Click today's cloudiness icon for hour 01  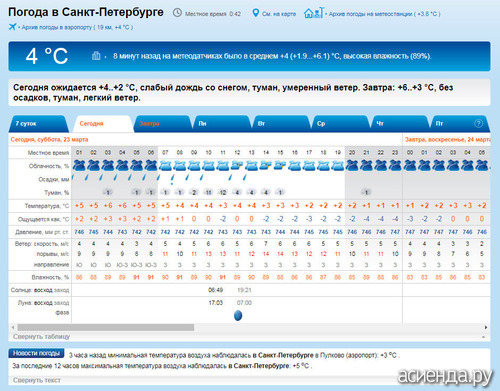click(79, 165)
